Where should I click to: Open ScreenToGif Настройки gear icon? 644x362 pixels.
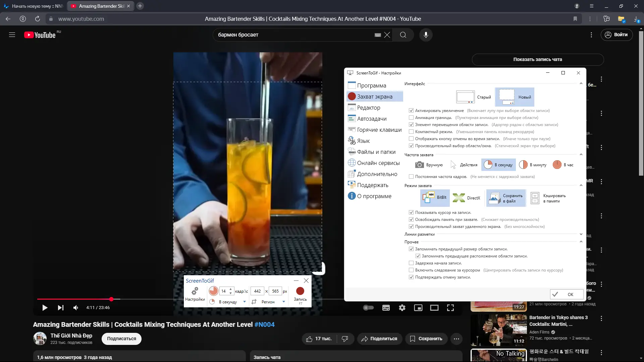195,292
